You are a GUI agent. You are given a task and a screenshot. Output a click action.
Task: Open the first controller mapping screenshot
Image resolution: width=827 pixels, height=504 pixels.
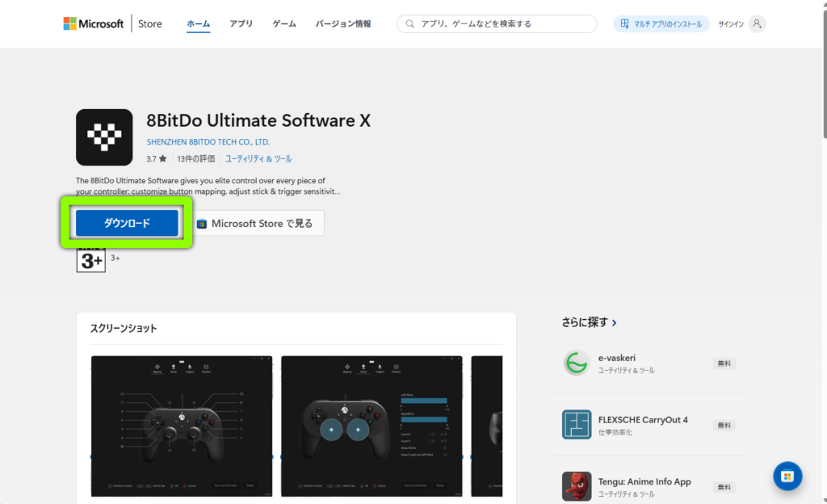click(x=182, y=426)
